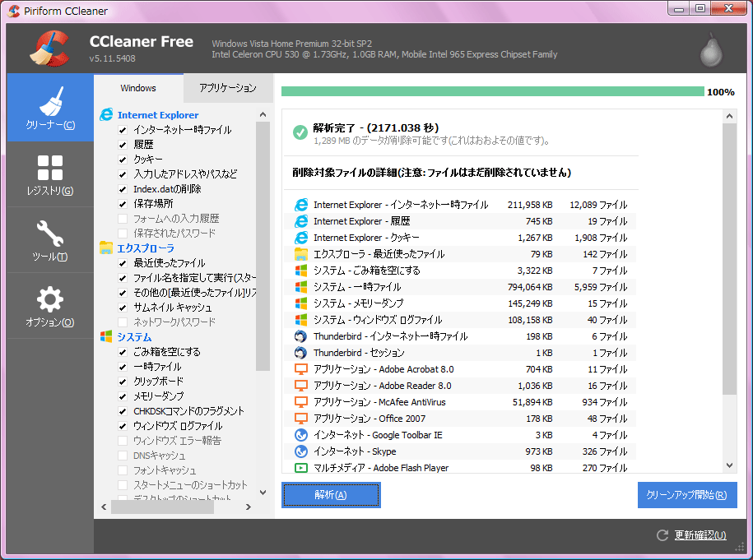The width and height of the screenshot is (753, 560).
Task: Click the システム Windows flag icon in tree
Action: 106,336
